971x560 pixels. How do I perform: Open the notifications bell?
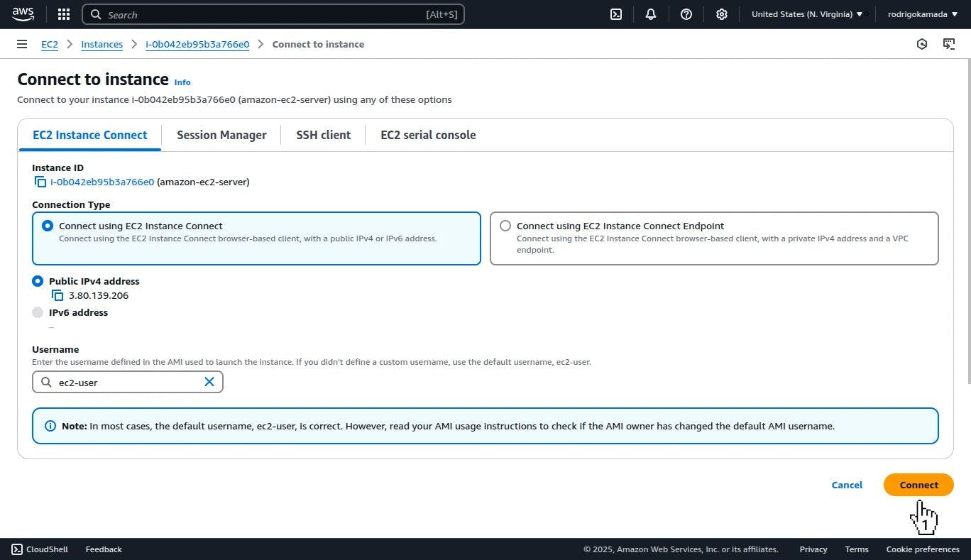pyautogui.click(x=651, y=14)
